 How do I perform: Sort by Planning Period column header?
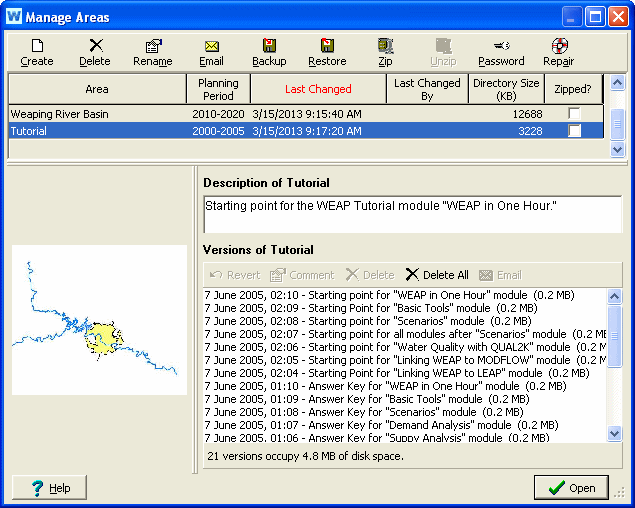click(218, 89)
